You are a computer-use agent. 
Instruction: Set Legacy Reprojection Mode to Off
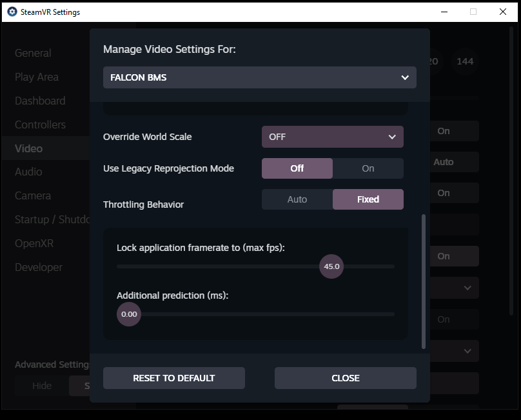[297, 168]
